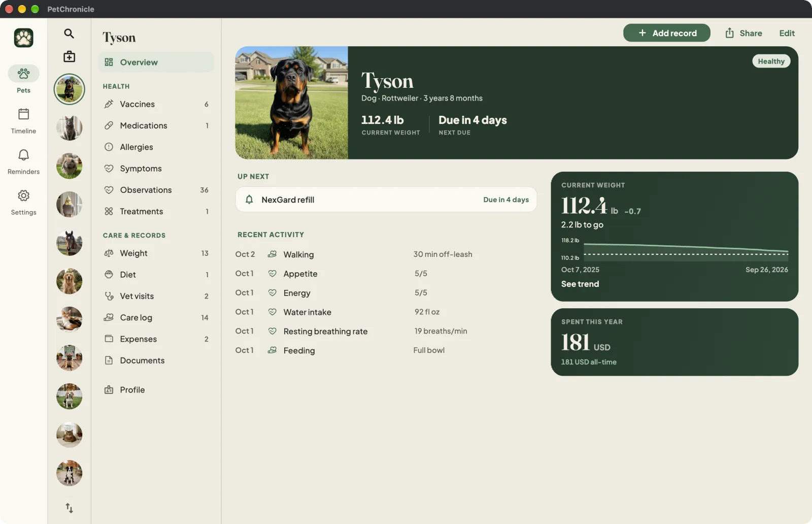Click the Water intake heart icon
The width and height of the screenshot is (812, 524).
(x=272, y=312)
